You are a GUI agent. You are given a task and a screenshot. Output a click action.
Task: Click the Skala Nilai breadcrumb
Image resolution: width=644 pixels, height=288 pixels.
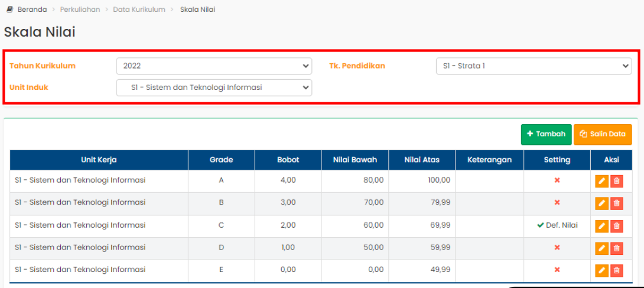197,9
